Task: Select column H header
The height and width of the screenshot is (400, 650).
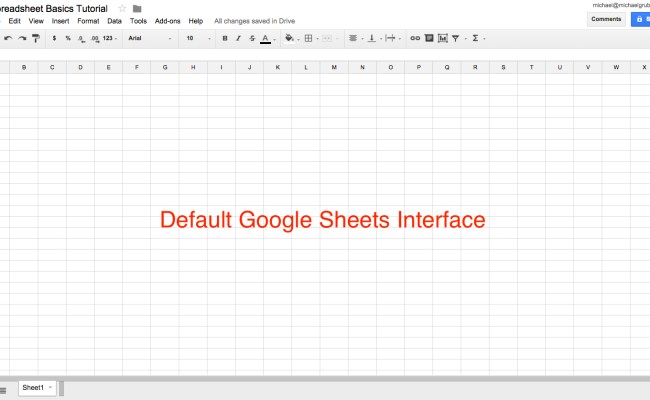Action: [193, 67]
